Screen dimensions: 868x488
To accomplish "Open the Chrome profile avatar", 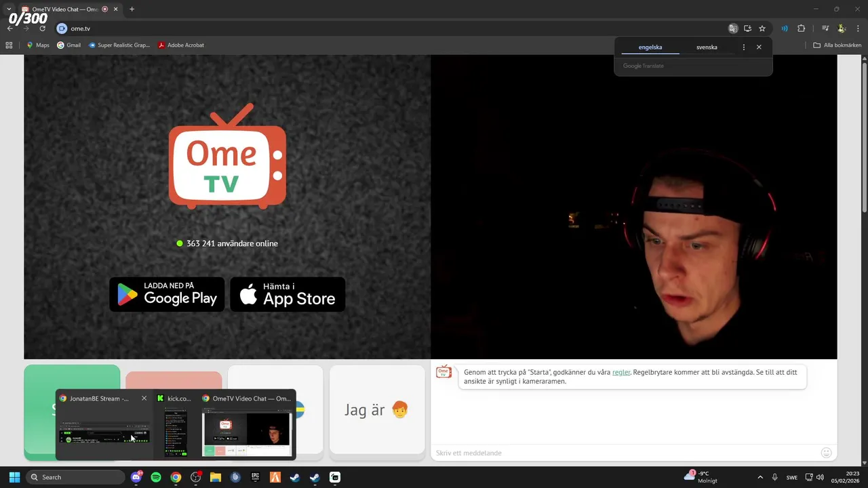I will (x=842, y=28).
